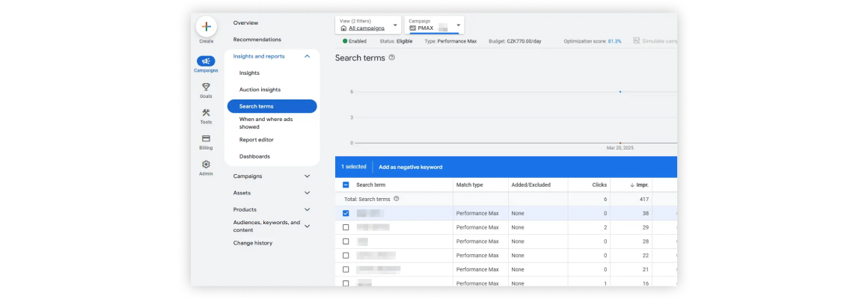Click the chart data point at 6
The image size is (868, 299).
pos(620,92)
